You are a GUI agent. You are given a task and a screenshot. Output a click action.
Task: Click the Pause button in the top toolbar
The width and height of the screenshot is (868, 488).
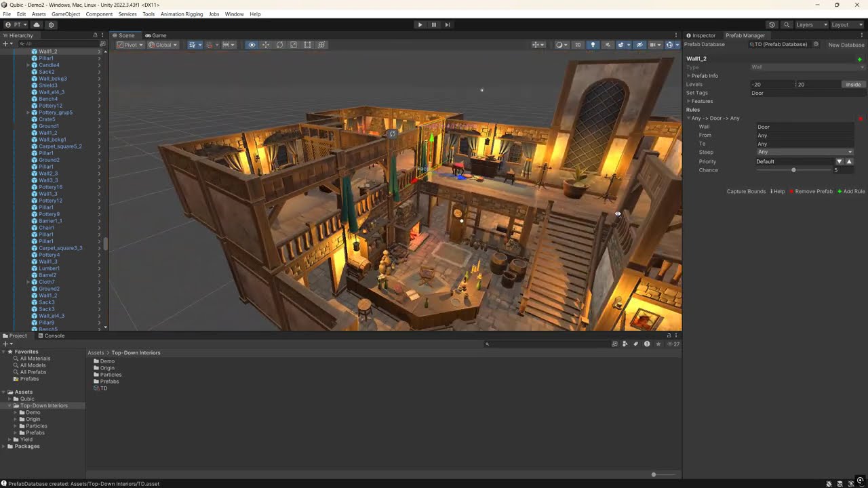pos(434,24)
